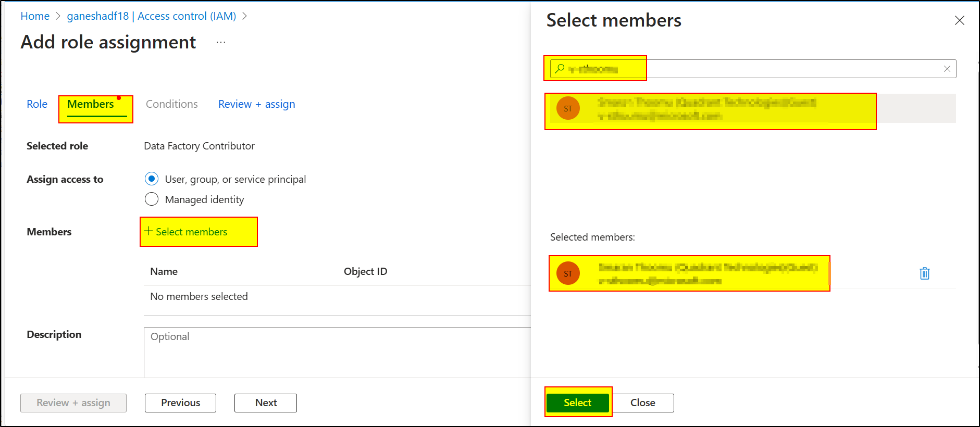Click the bottom Review + assign button
The height and width of the screenshot is (427, 980).
73,403
